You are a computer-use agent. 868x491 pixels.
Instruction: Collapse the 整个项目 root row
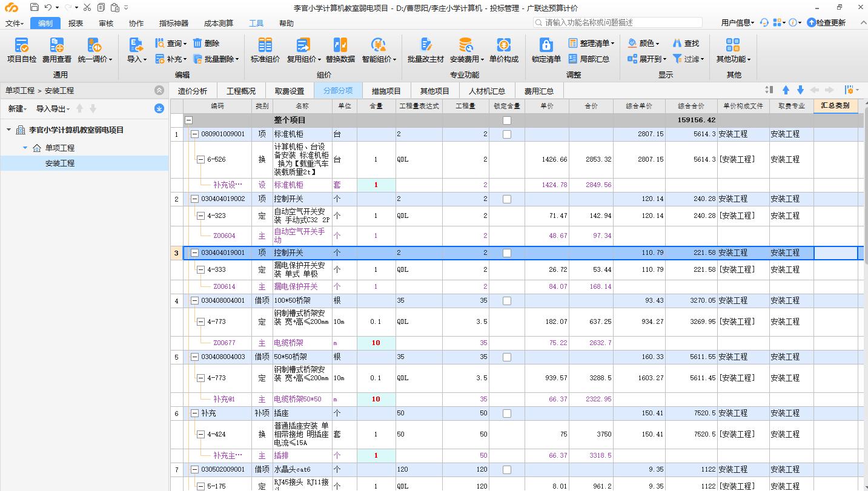(189, 120)
